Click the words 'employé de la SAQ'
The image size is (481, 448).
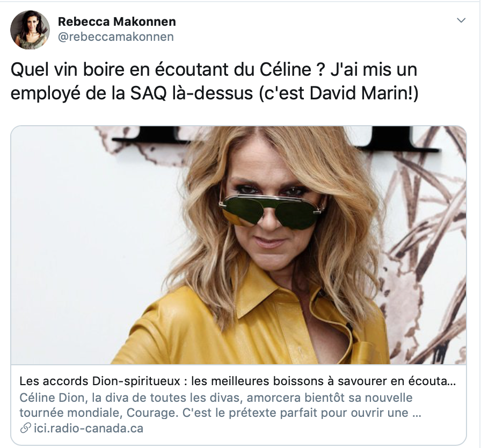[x=89, y=93]
